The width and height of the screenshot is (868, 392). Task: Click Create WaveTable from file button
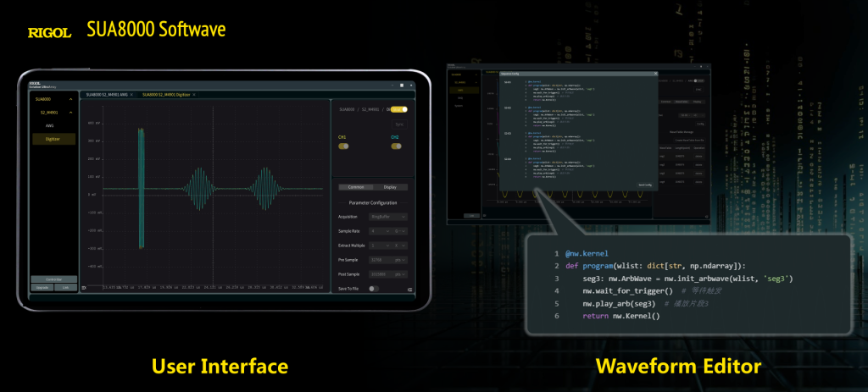(689, 141)
